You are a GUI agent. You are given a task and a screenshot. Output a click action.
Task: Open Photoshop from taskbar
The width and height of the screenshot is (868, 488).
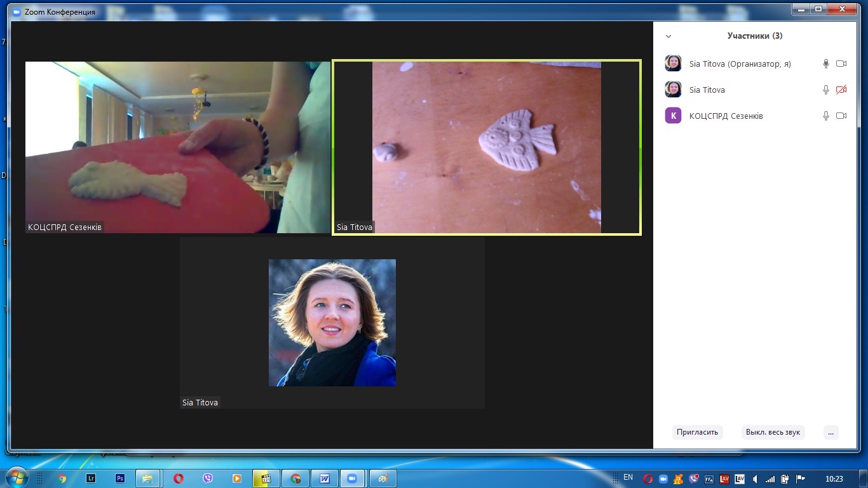pos(119,478)
